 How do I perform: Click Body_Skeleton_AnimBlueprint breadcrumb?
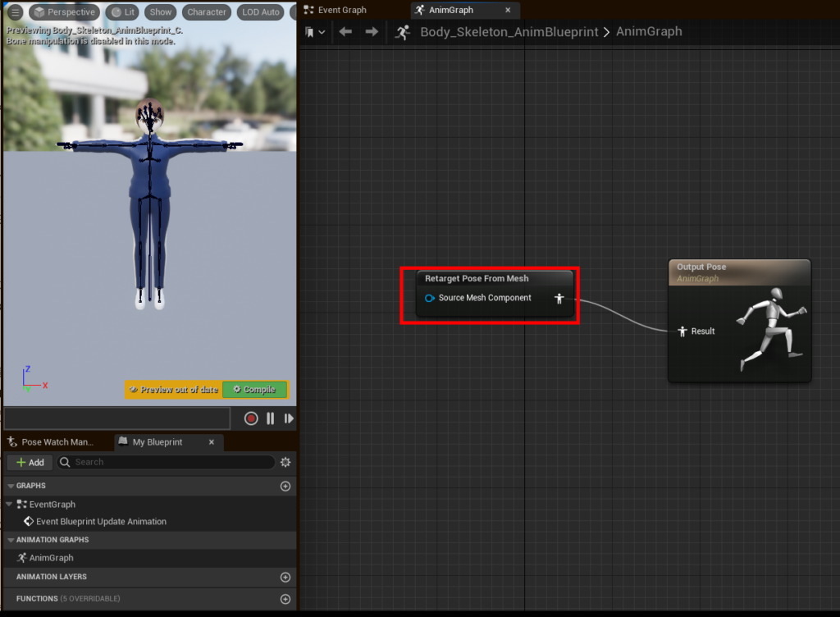point(509,32)
